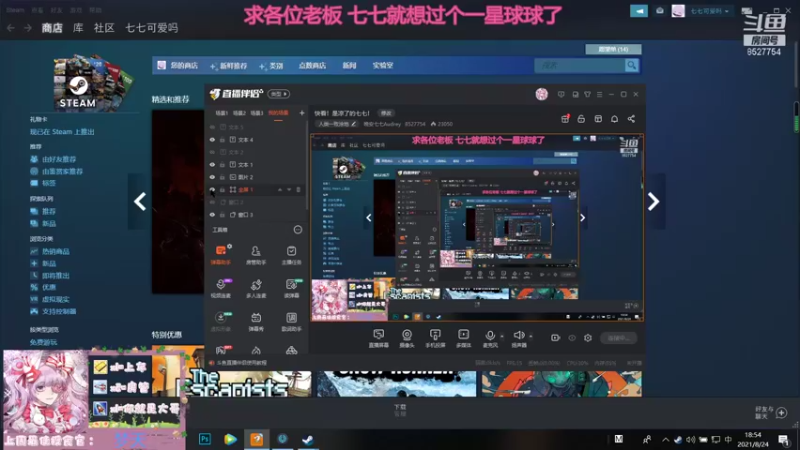This screenshot has height=450, width=800.
Task: Open the notification bell in streaming app
Action: point(614,119)
